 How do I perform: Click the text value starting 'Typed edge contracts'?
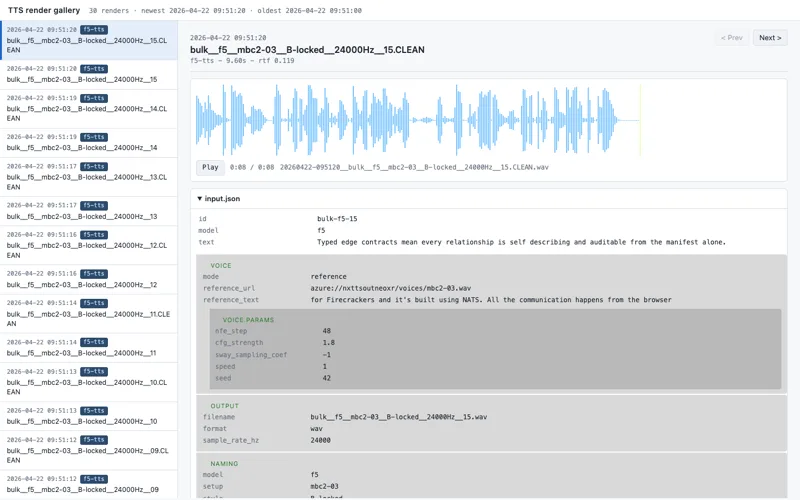click(521, 242)
